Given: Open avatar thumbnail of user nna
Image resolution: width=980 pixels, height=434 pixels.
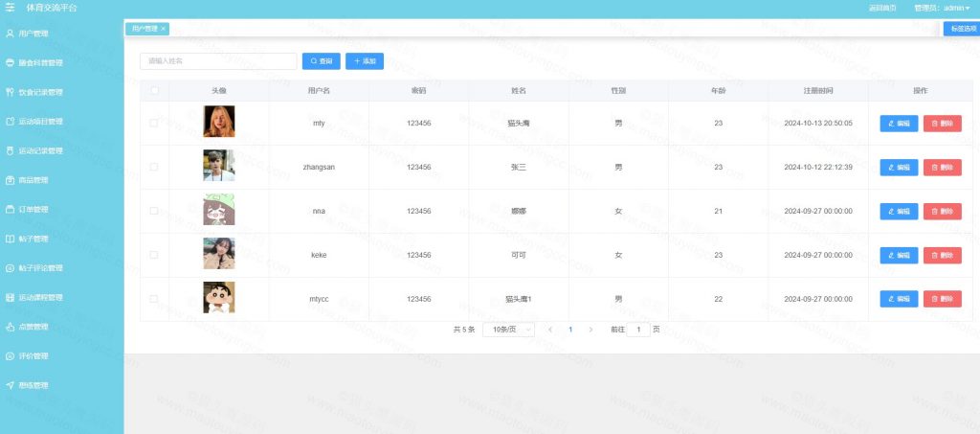Looking at the screenshot, I should pyautogui.click(x=219, y=210).
